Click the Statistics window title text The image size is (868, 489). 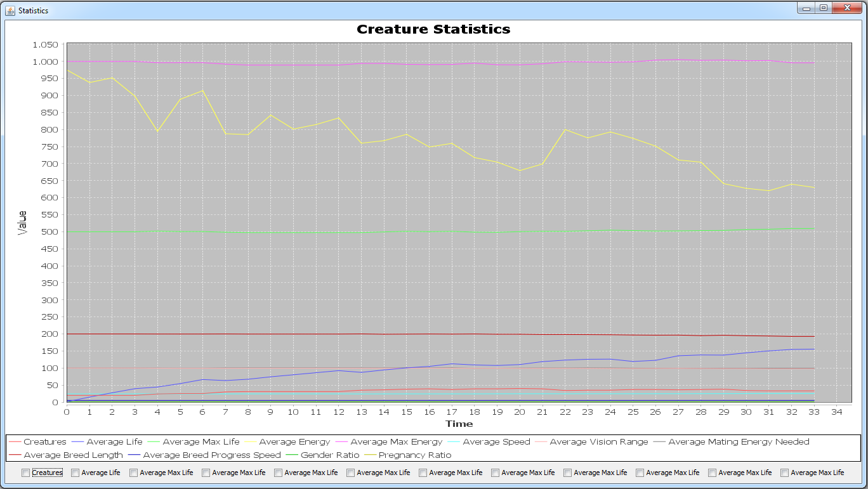pos(33,11)
